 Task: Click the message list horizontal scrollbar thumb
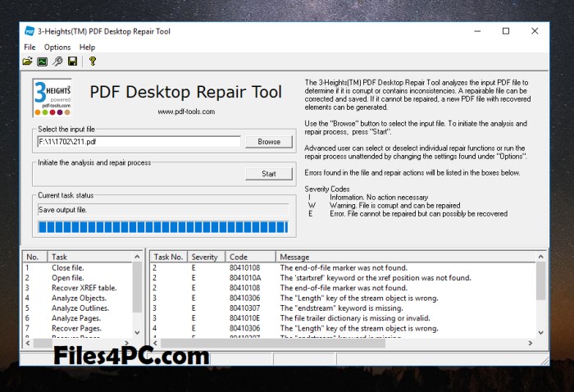pyautogui.click(x=273, y=343)
